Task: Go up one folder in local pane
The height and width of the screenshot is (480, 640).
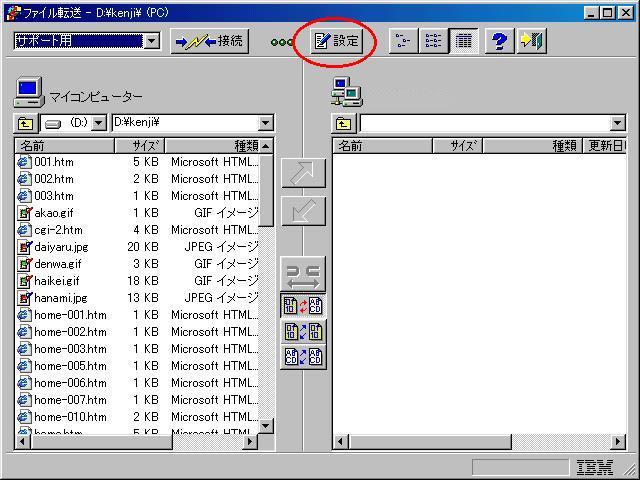Action: click(x=26, y=123)
